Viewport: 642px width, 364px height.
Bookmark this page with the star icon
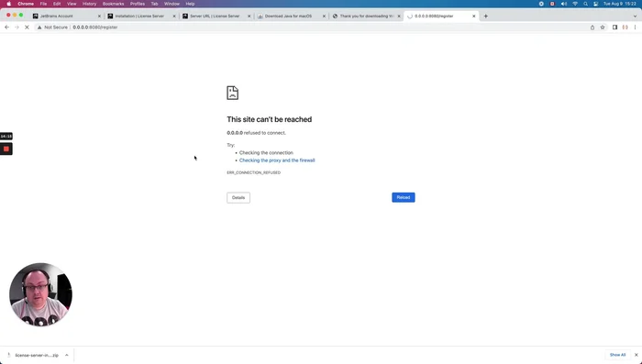[603, 27]
